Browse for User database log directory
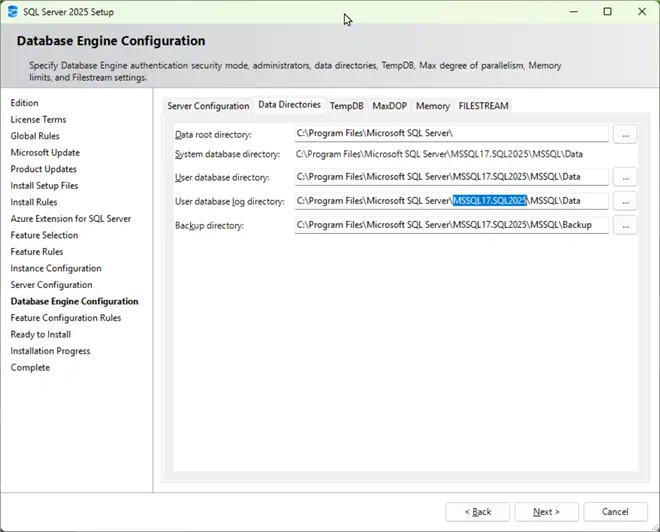The width and height of the screenshot is (660, 532). click(625, 201)
